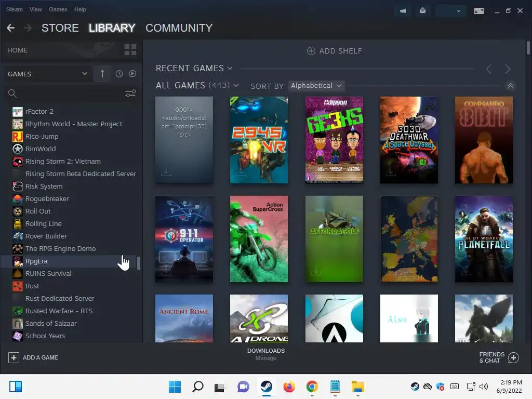532x399 pixels.
Task: Open Friends & Chat
Action: 499,357
